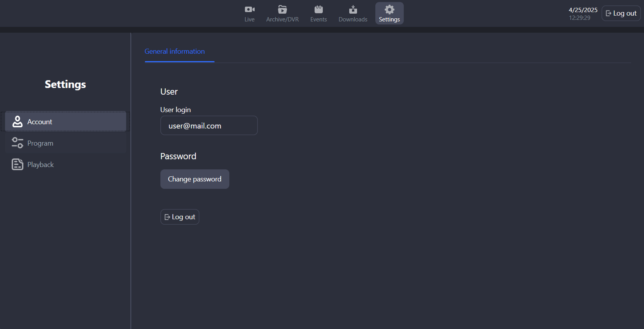Screen dimensions: 644x329
Task: Click the Settings heading in sidebar
Action: coord(65,84)
